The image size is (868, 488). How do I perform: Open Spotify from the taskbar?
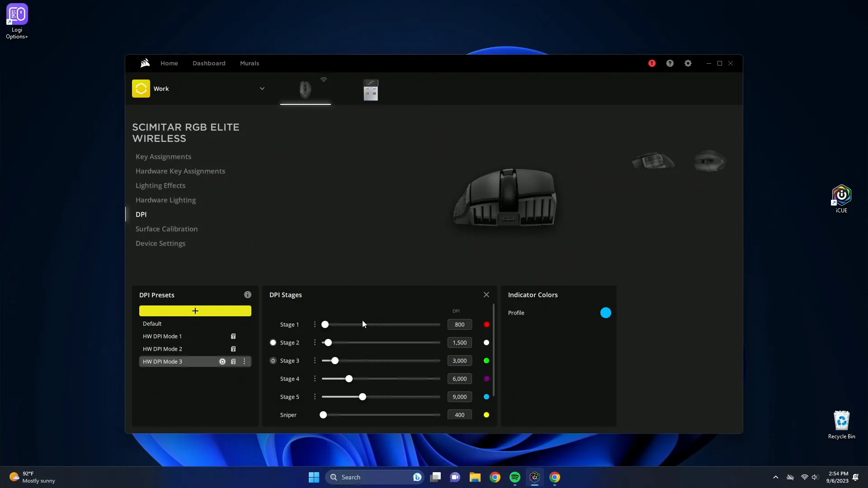coord(515,477)
